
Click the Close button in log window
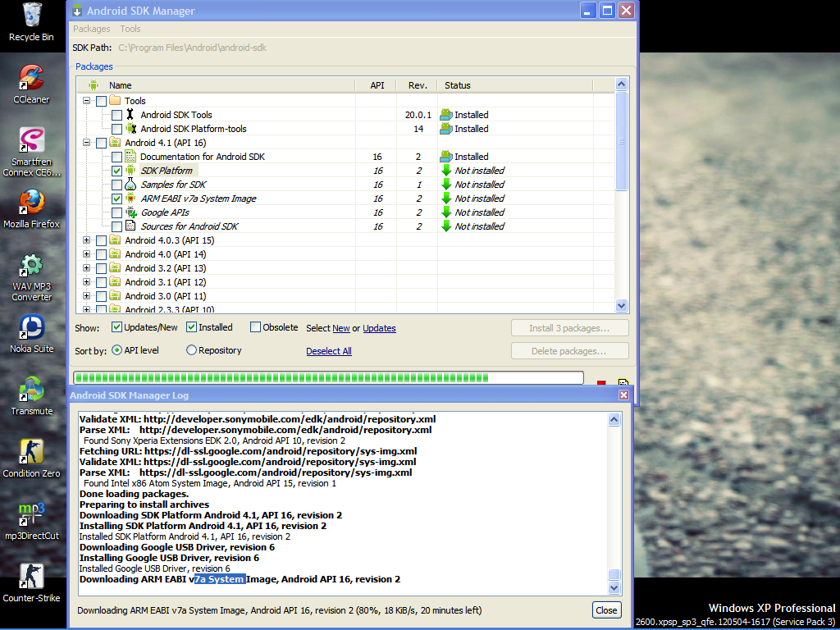606,610
